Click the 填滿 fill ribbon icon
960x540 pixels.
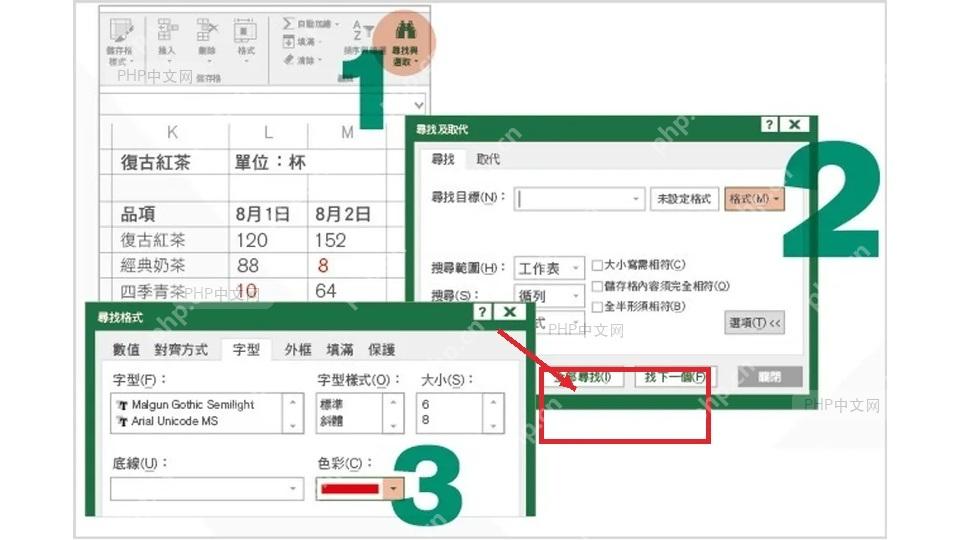(x=288, y=42)
